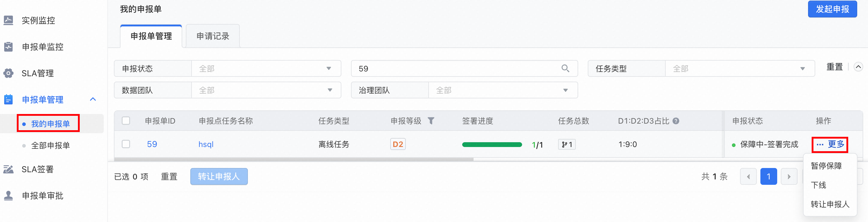The image size is (868, 222).
Task: Click the 发起申报 button
Action: [832, 9]
